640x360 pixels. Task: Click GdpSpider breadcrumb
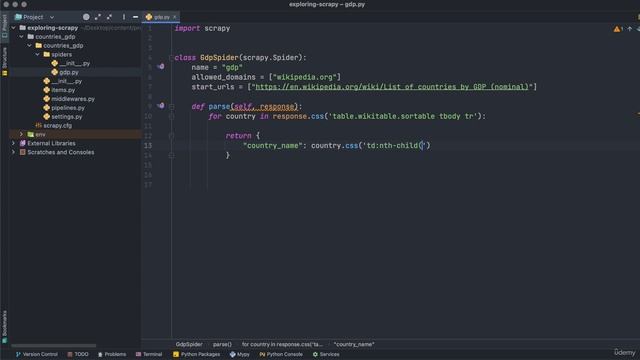pos(189,344)
